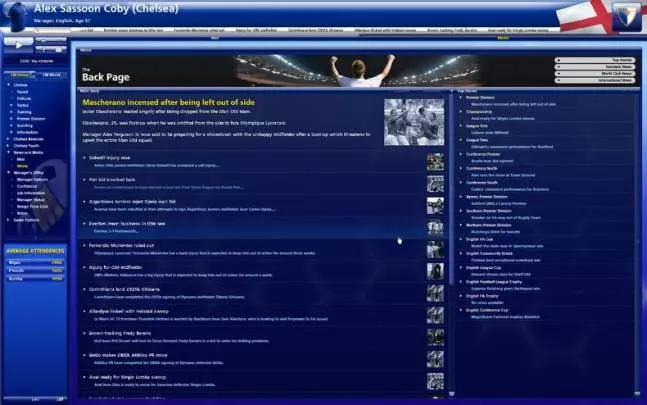Open English League Cup in Top Stories list

click(x=483, y=268)
